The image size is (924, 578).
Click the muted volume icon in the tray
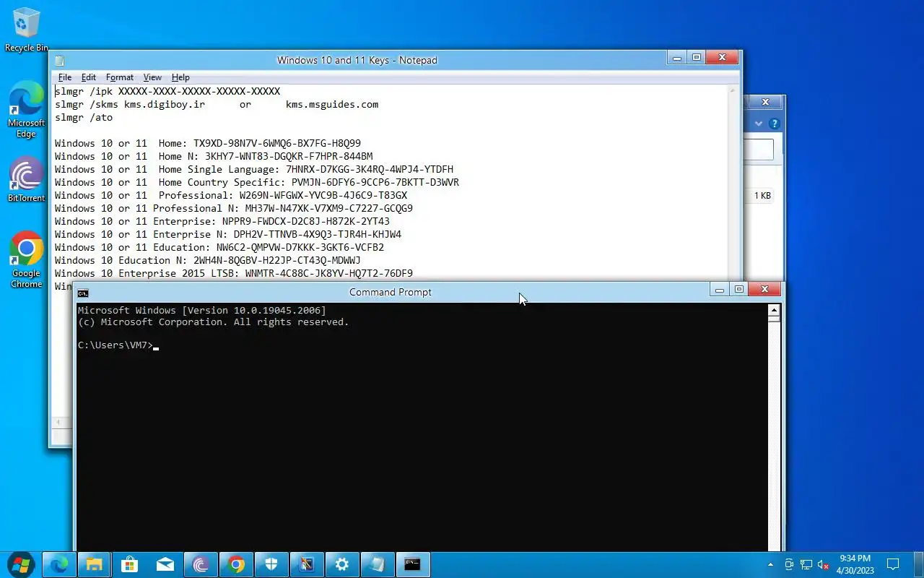tap(823, 564)
